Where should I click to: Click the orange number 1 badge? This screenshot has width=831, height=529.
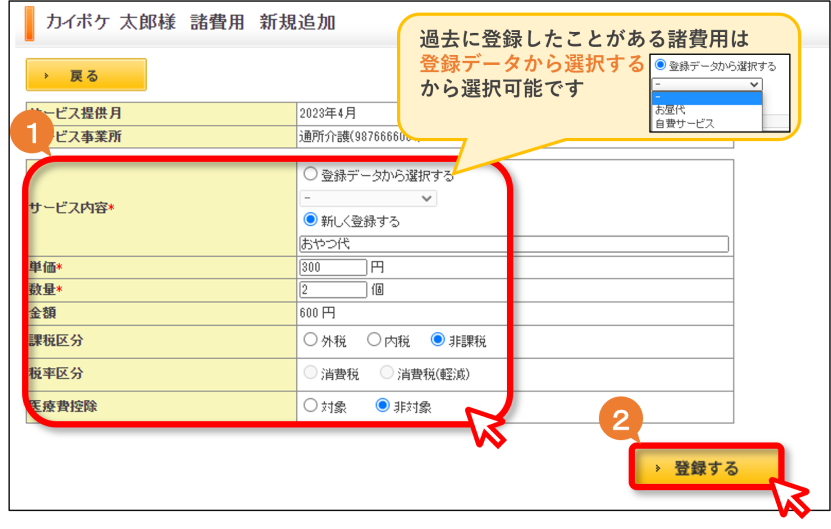point(32,132)
